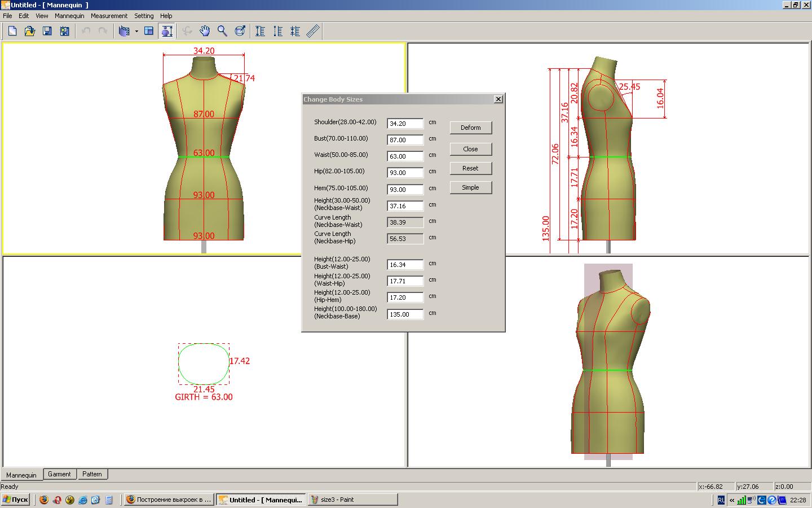The width and height of the screenshot is (812, 508).
Task: Switch to the Pattern tab
Action: (92, 474)
